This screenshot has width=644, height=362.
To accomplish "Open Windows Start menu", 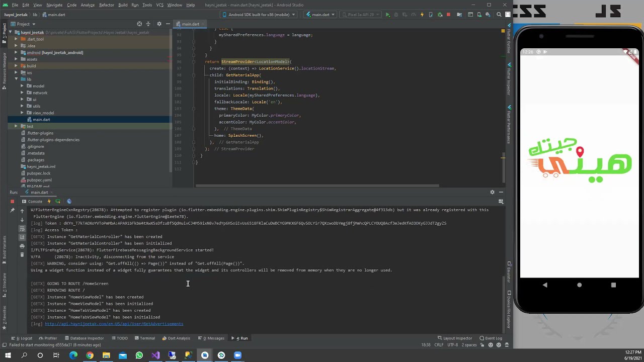I will [x=8, y=355].
